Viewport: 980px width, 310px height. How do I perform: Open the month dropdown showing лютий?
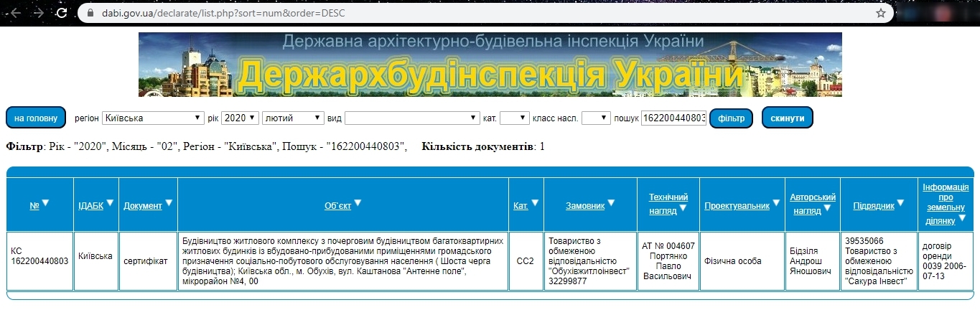pos(294,118)
